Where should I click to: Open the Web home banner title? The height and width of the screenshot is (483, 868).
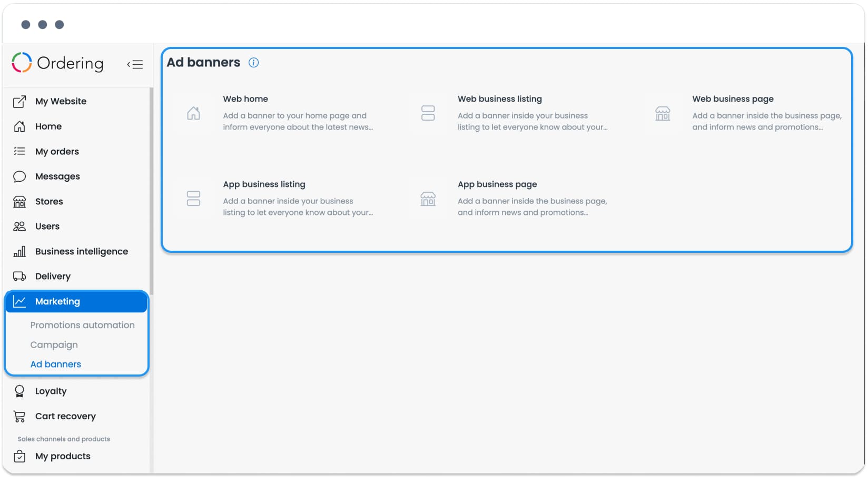click(245, 99)
